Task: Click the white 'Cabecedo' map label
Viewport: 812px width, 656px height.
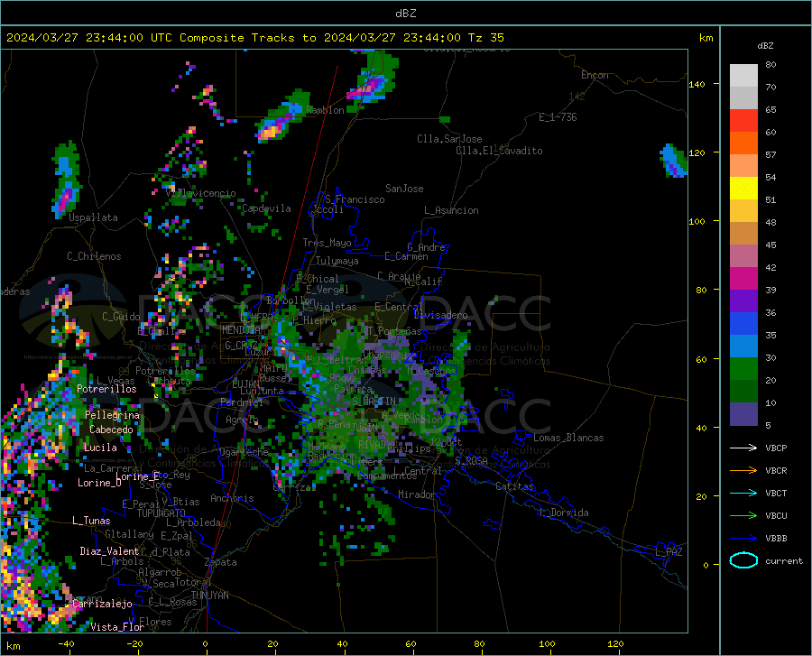Action: pos(111,430)
